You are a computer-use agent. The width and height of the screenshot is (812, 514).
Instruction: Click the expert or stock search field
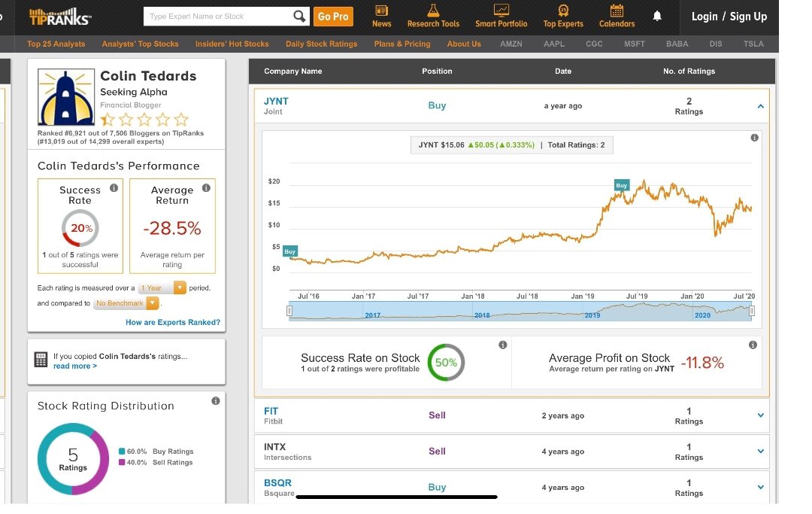[218, 17]
